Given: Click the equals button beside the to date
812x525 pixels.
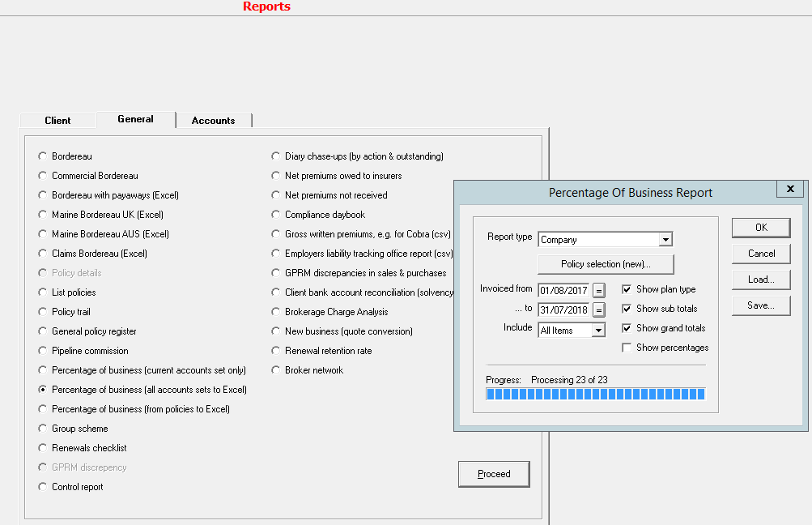Looking at the screenshot, I should tap(598, 310).
